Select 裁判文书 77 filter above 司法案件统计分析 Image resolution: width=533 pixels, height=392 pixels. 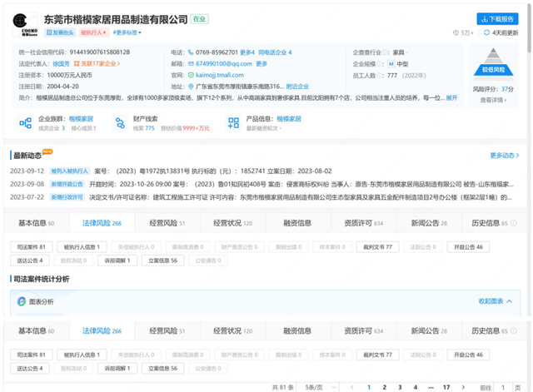click(377, 247)
